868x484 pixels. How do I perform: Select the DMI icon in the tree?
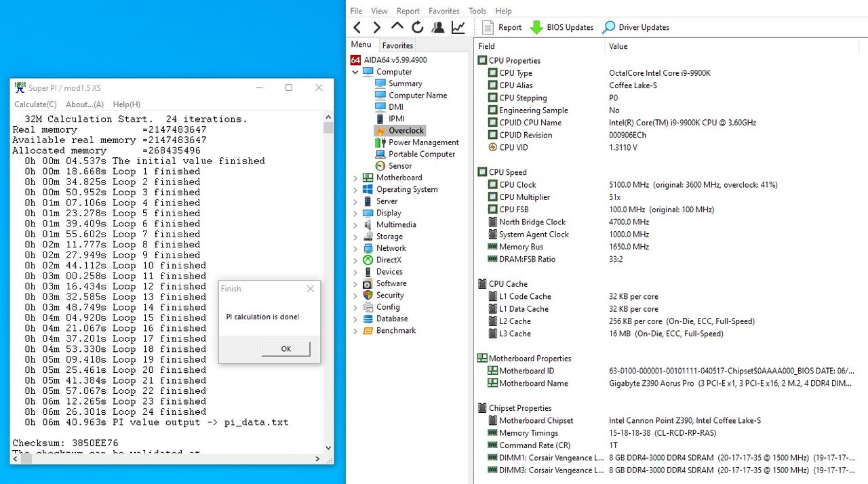(380, 107)
